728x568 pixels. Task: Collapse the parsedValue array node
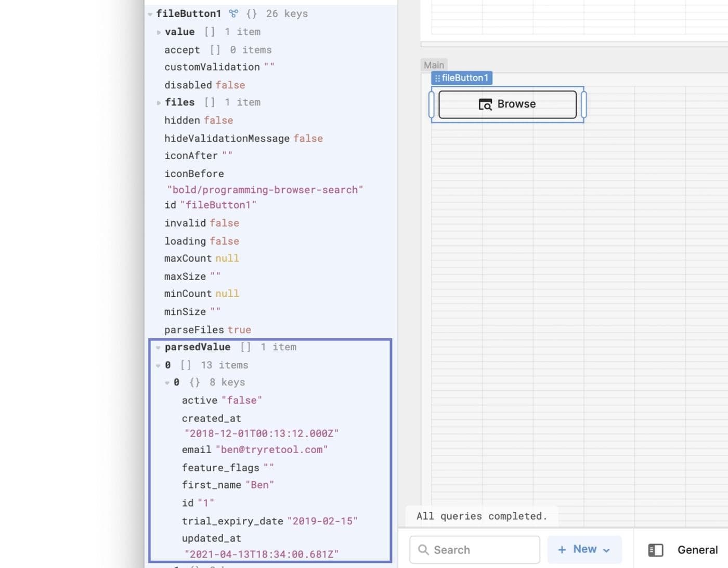[158, 348]
